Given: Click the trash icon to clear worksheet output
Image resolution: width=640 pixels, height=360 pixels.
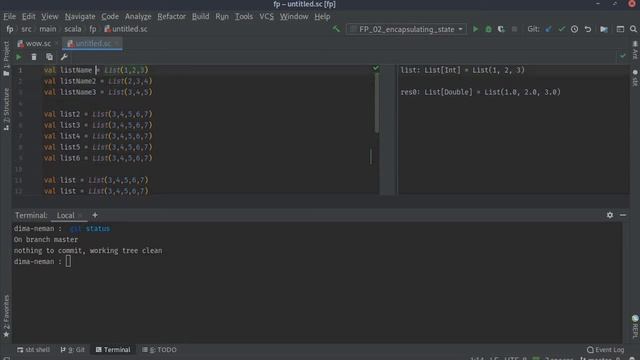Looking at the screenshot, I should click(34, 57).
